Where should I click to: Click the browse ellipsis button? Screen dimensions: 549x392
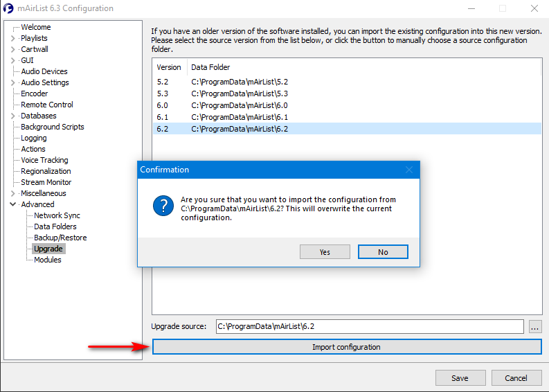click(534, 326)
